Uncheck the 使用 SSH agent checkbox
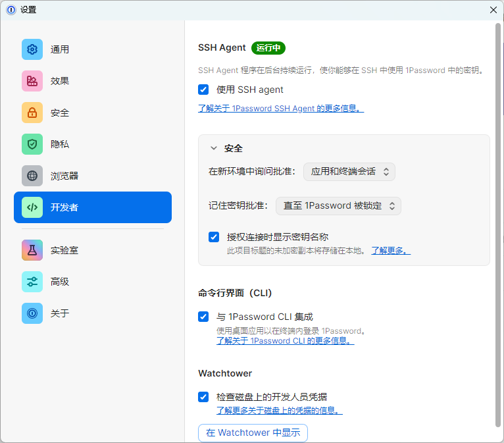The image size is (504, 443). pyautogui.click(x=203, y=90)
